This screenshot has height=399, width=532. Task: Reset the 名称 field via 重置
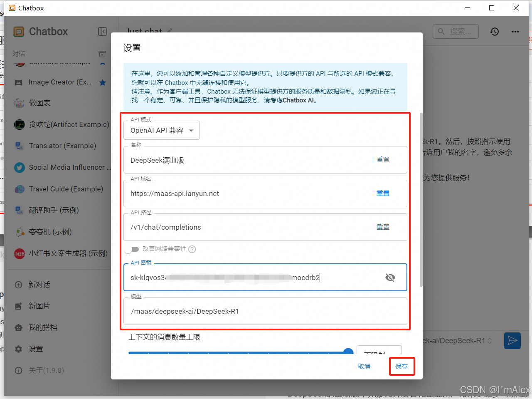(x=383, y=160)
